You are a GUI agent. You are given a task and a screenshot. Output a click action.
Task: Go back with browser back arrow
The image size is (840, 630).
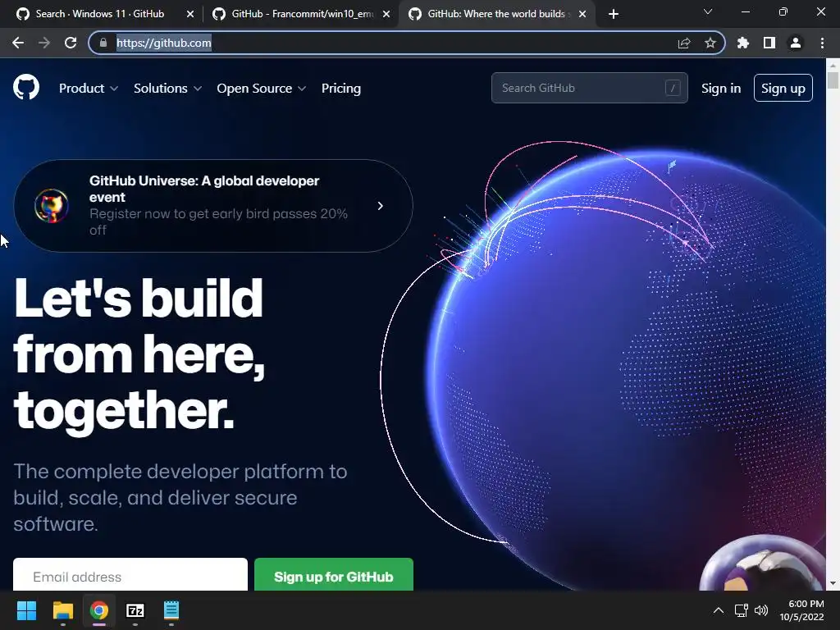[18, 43]
